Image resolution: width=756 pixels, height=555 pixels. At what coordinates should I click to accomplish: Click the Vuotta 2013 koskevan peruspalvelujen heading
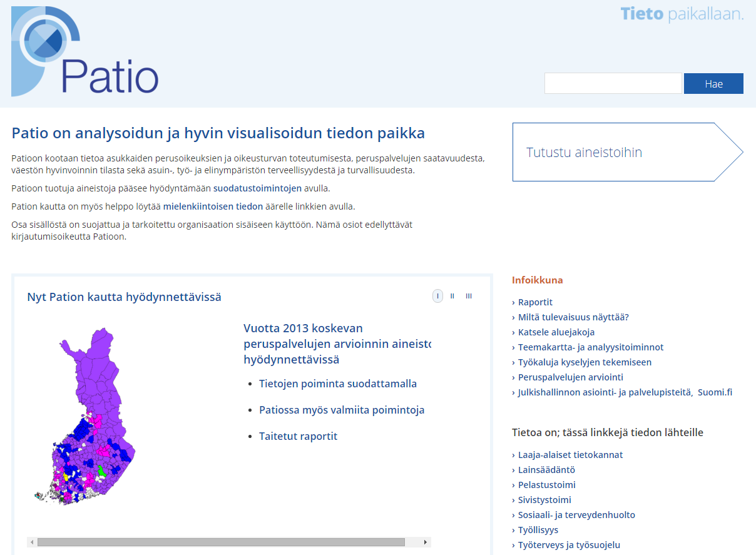[x=337, y=344]
